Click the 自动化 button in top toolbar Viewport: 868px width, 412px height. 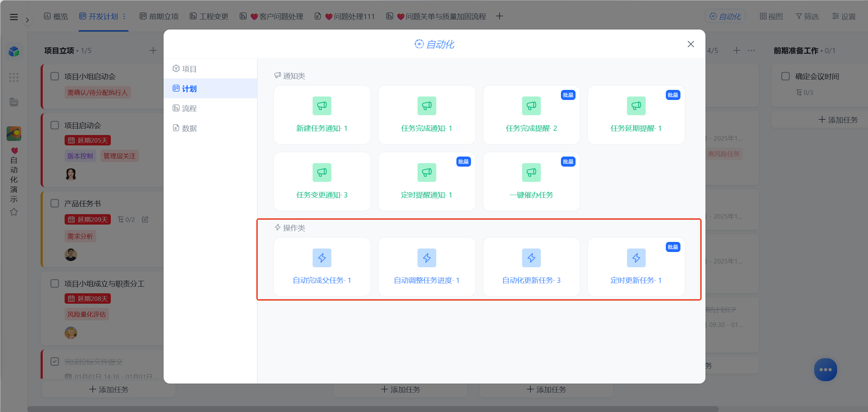click(725, 16)
